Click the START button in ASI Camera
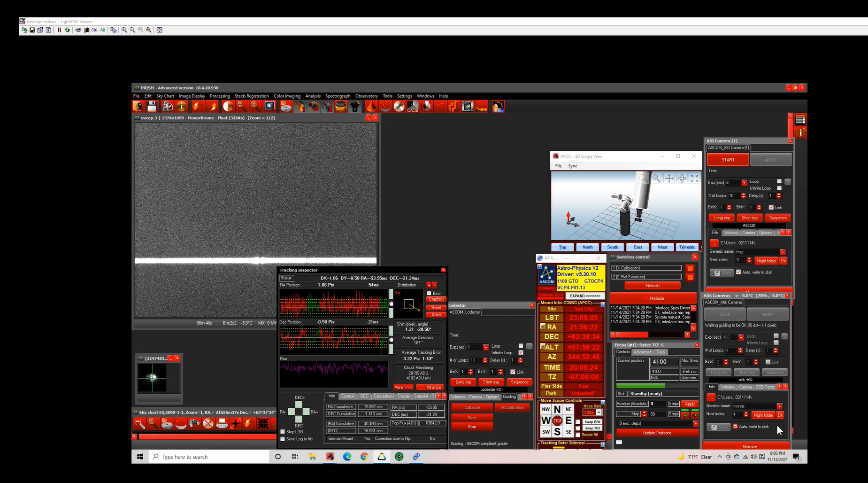The width and height of the screenshot is (868, 483). click(728, 160)
